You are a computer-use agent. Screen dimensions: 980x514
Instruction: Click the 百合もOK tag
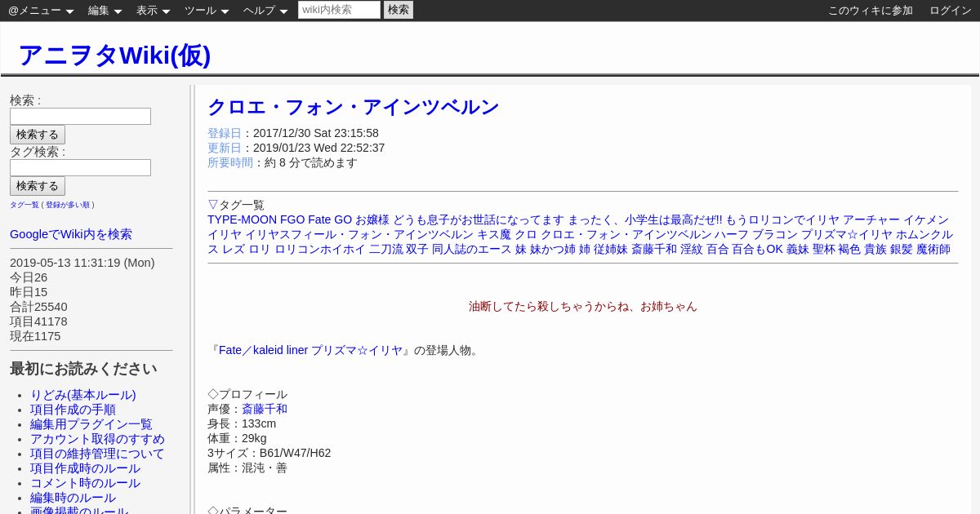(x=758, y=249)
